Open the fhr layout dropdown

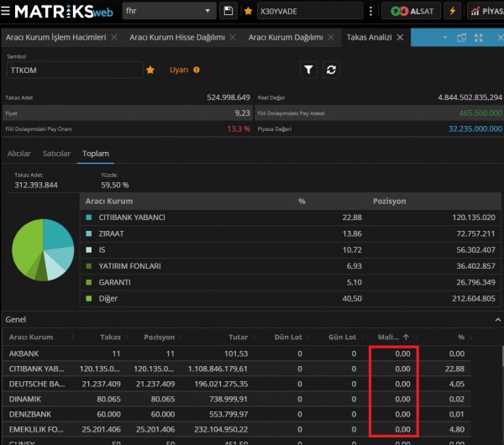pos(170,11)
